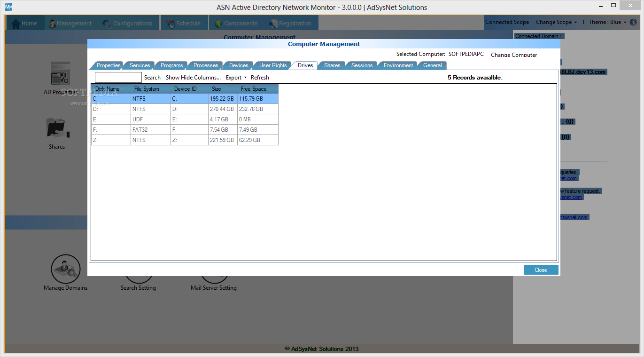Screen dimensions: 644x357
Task: Click Mail Server Setting label in background
Action: pyautogui.click(x=214, y=288)
